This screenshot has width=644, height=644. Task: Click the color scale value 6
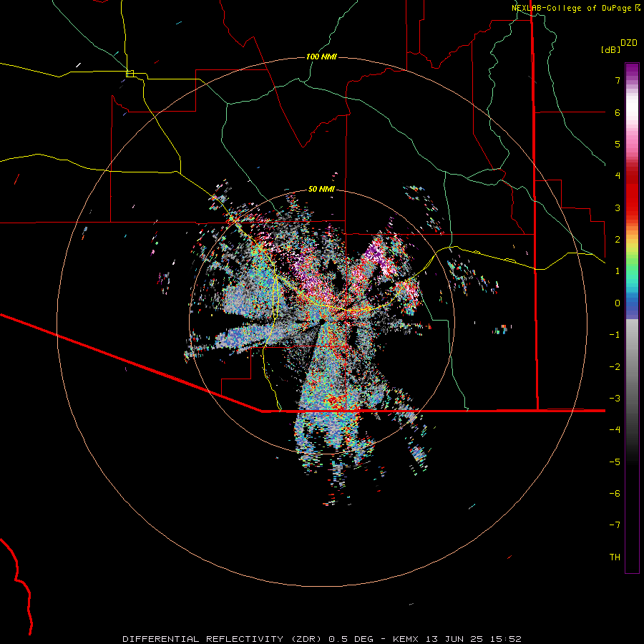pyautogui.click(x=618, y=112)
